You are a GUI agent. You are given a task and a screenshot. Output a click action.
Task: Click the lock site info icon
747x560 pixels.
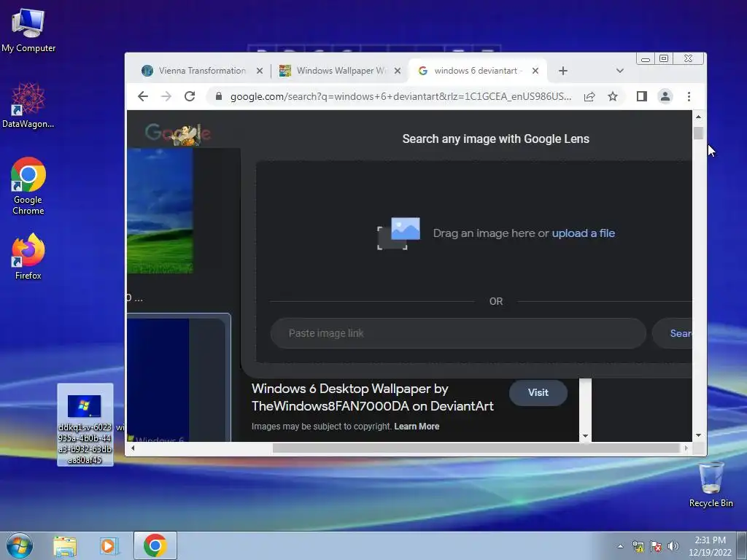pyautogui.click(x=219, y=97)
